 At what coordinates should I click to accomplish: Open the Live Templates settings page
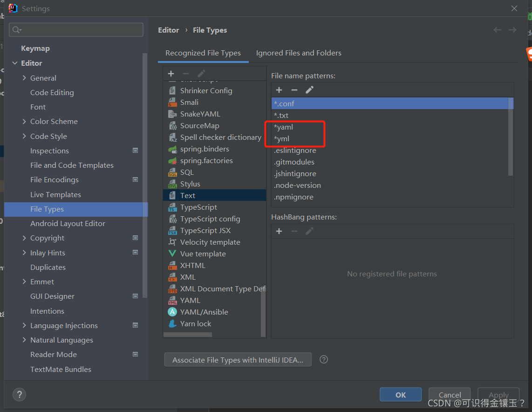pos(55,194)
